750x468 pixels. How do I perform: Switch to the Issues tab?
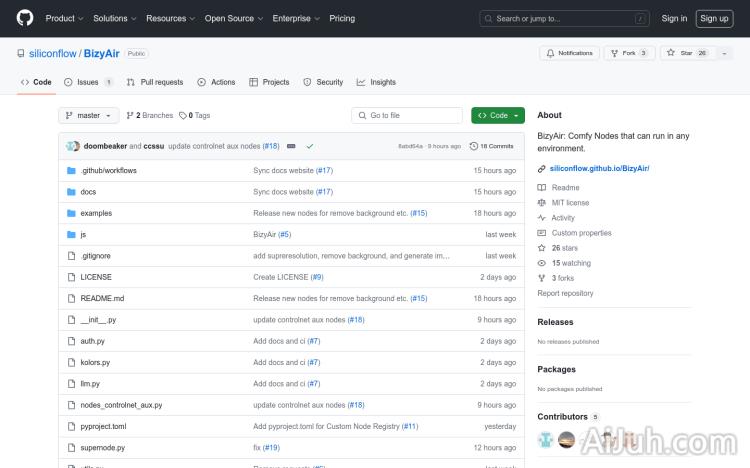point(88,82)
